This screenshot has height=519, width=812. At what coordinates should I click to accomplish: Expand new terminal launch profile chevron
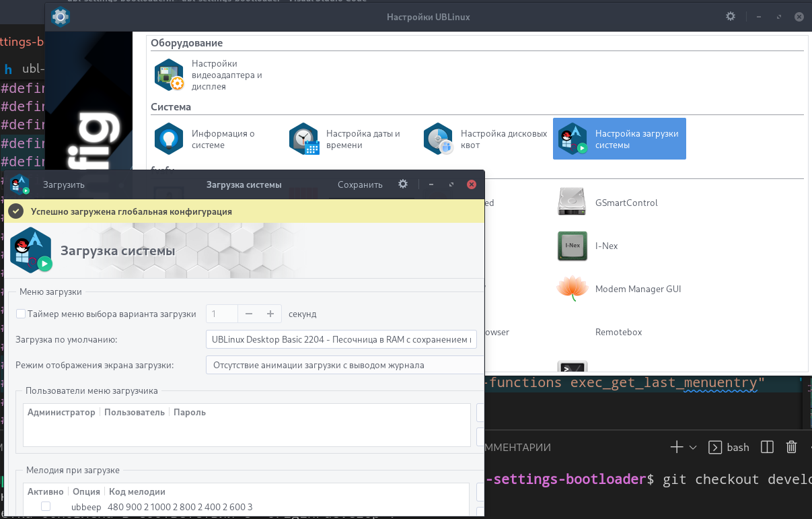[x=693, y=448]
